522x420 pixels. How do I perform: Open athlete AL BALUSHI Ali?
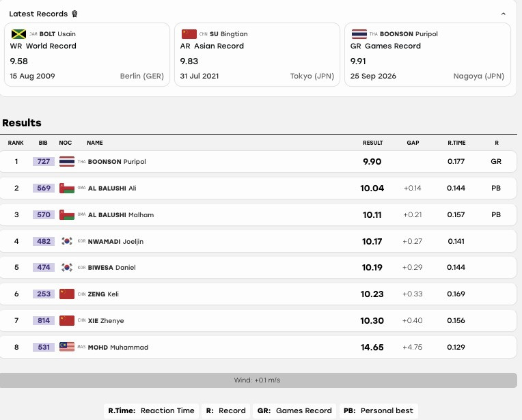(112, 188)
